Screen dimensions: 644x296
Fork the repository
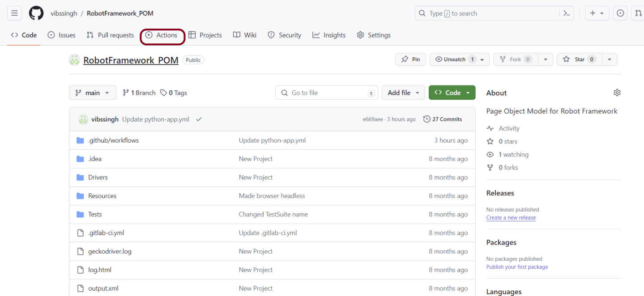516,59
